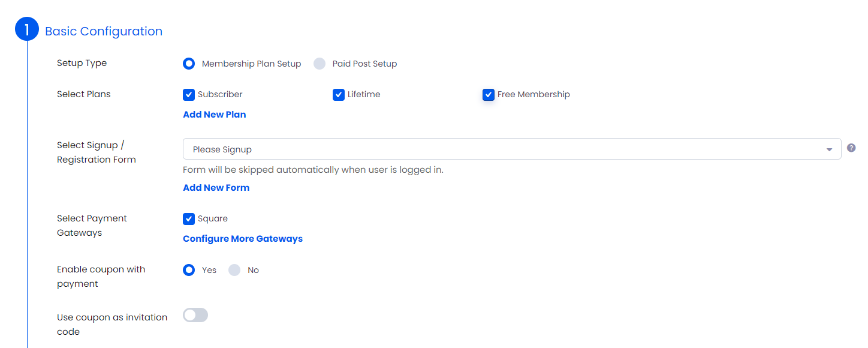Viewport: 868px width, 348px height.
Task: Click the Square gateway label
Action: click(x=213, y=218)
